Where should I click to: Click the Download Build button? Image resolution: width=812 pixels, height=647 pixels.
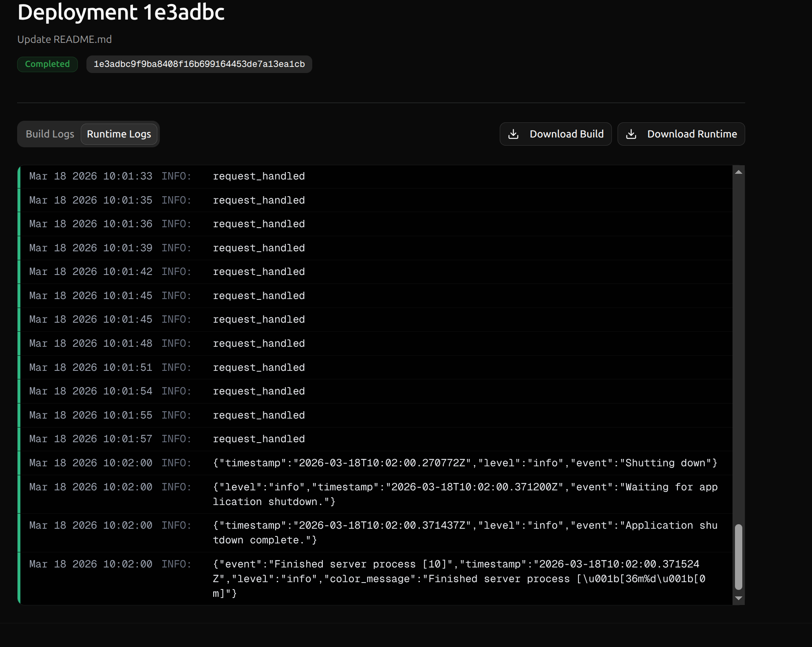(555, 134)
